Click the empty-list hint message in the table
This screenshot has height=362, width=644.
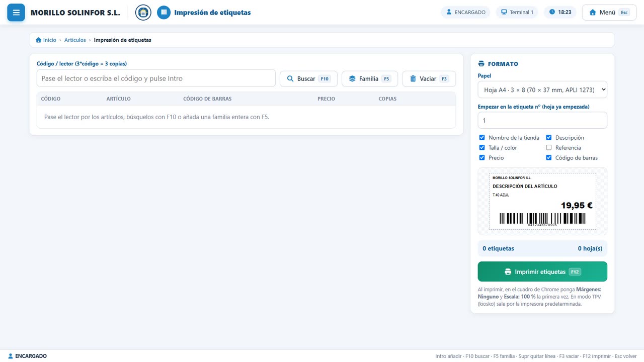tap(157, 117)
